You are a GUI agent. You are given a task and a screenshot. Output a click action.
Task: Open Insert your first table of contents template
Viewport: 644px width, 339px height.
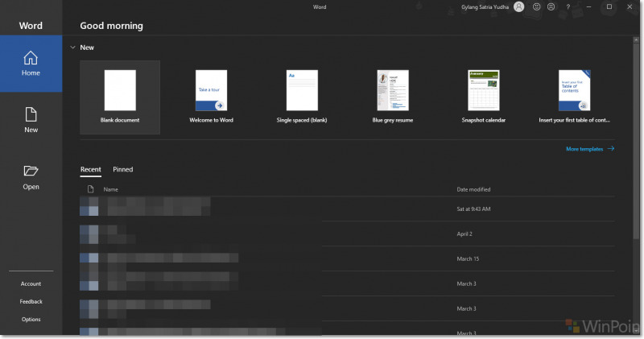574,97
